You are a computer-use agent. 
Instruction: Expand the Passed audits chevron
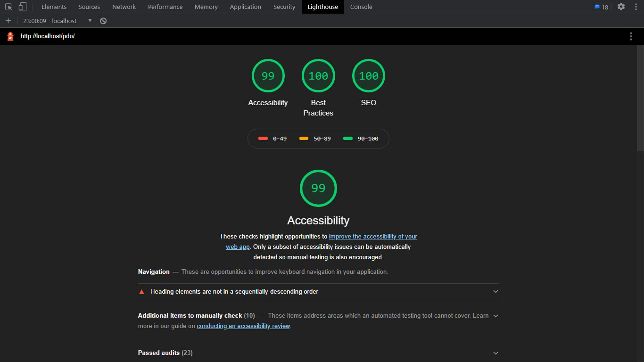(x=495, y=353)
